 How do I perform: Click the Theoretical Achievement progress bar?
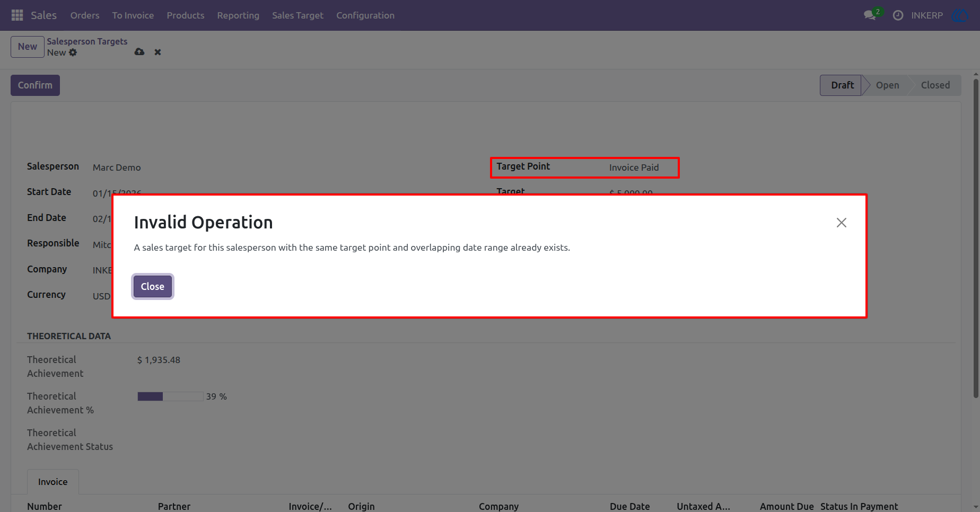[170, 396]
